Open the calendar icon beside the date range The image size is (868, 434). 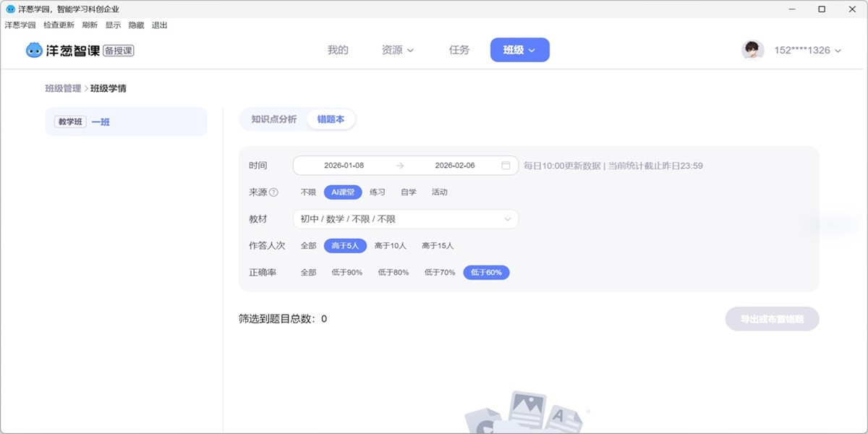tap(505, 165)
